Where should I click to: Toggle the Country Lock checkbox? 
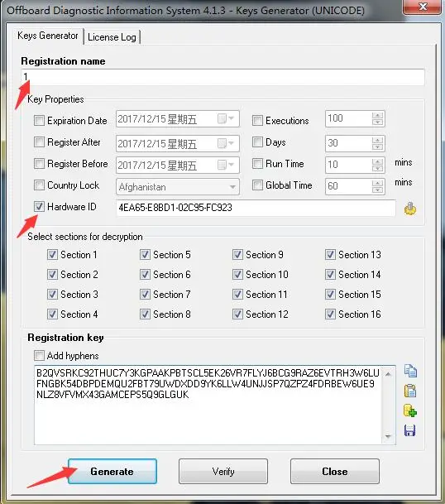click(39, 185)
